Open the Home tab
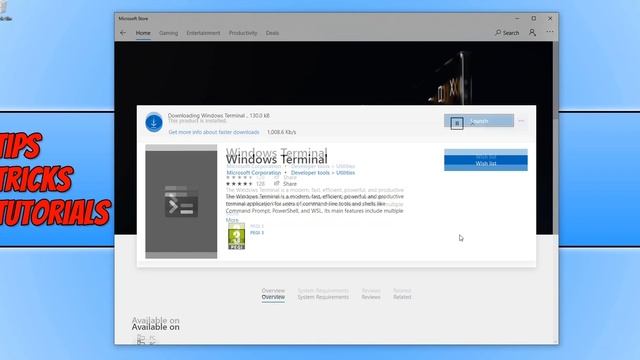Viewport: 640px width, 360px height. [143, 33]
